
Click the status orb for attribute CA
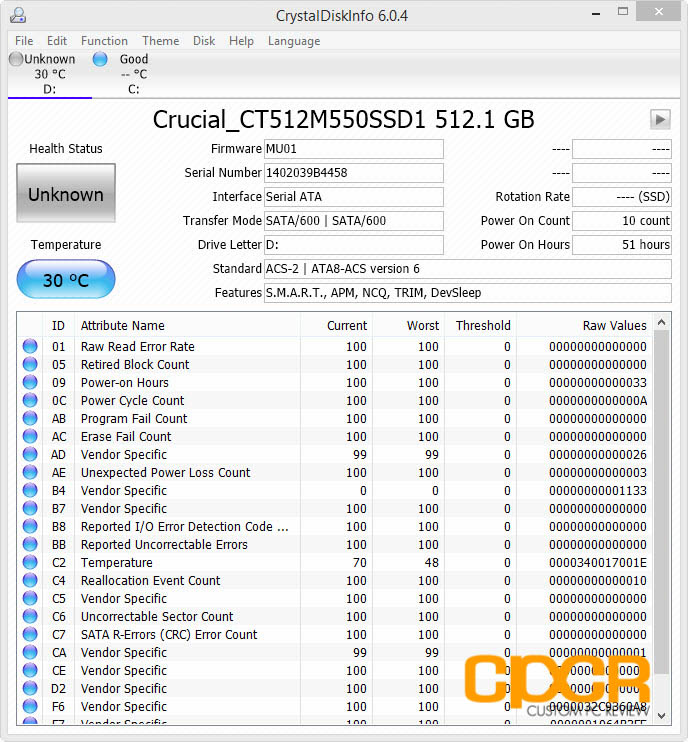[x=30, y=652]
